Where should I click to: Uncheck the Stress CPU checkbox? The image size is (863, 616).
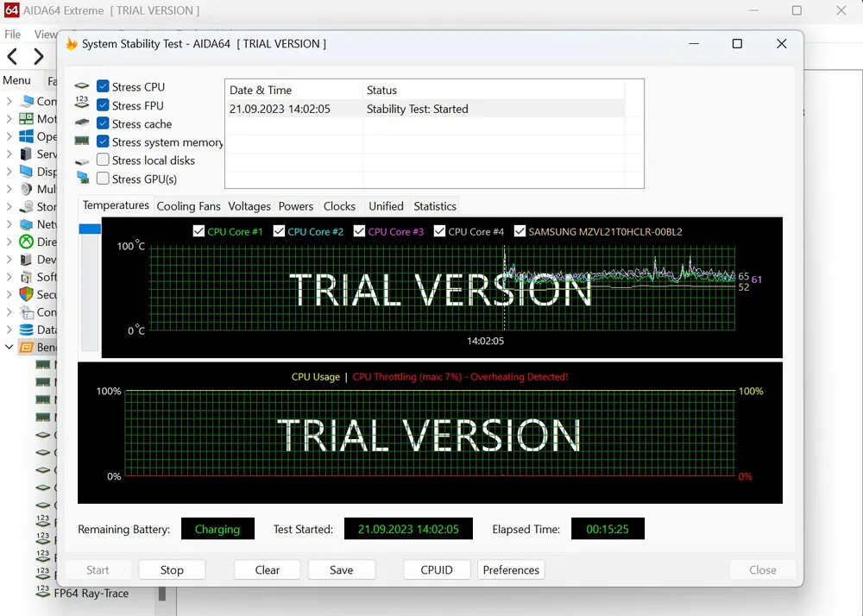pyautogui.click(x=103, y=86)
